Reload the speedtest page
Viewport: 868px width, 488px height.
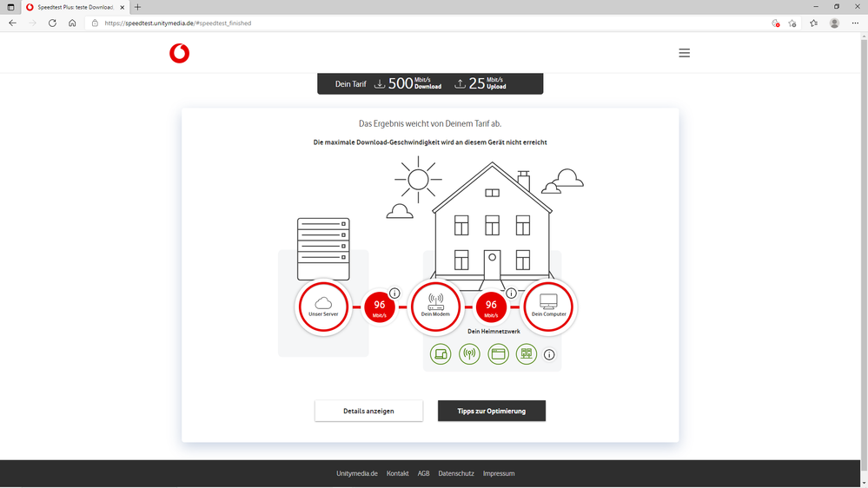pyautogui.click(x=53, y=23)
